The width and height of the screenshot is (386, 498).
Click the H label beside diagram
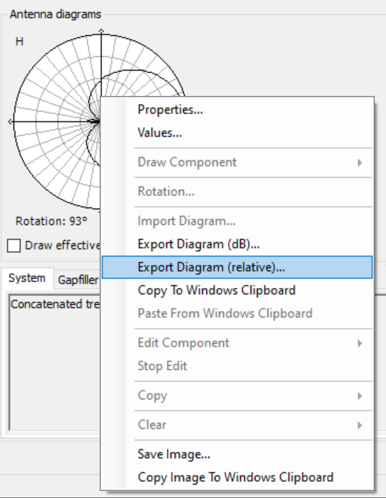tap(19, 42)
